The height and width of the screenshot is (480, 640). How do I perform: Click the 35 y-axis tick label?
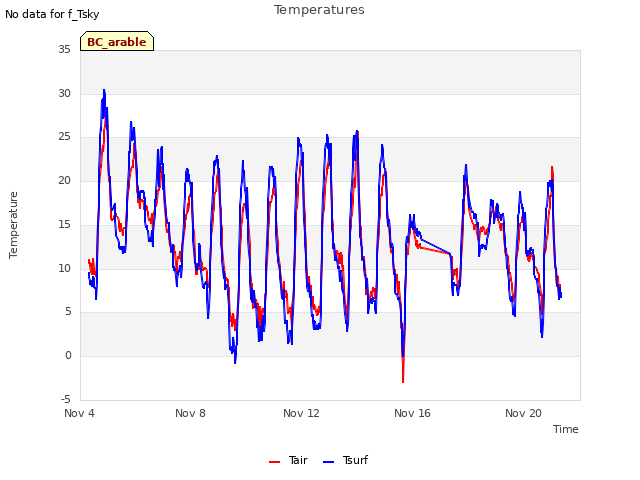pyautogui.click(x=64, y=49)
